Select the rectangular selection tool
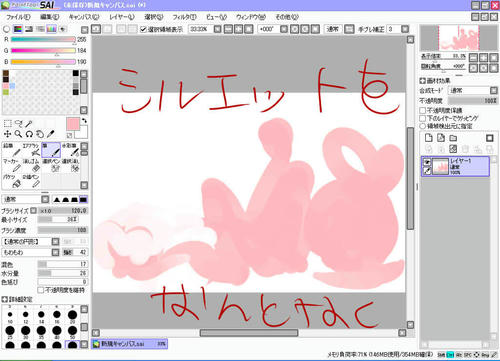Image resolution: width=500 pixels, height=361 pixels. [7, 124]
